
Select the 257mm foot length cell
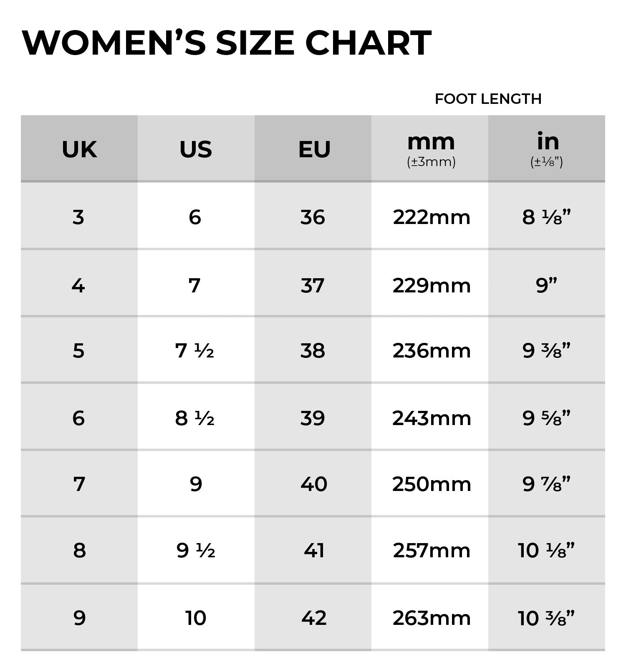[432, 551]
